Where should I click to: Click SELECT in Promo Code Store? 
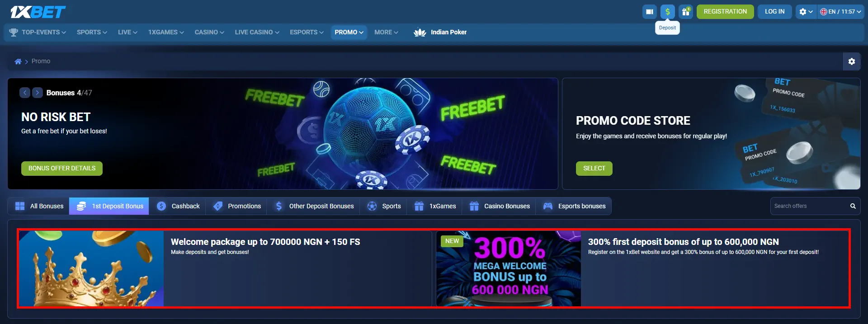(x=594, y=168)
